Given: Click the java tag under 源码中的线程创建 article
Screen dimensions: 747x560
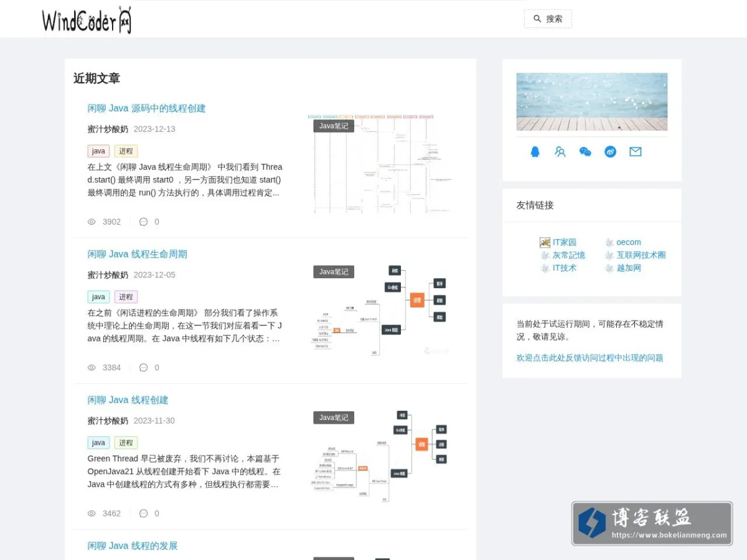Looking at the screenshot, I should tap(98, 151).
